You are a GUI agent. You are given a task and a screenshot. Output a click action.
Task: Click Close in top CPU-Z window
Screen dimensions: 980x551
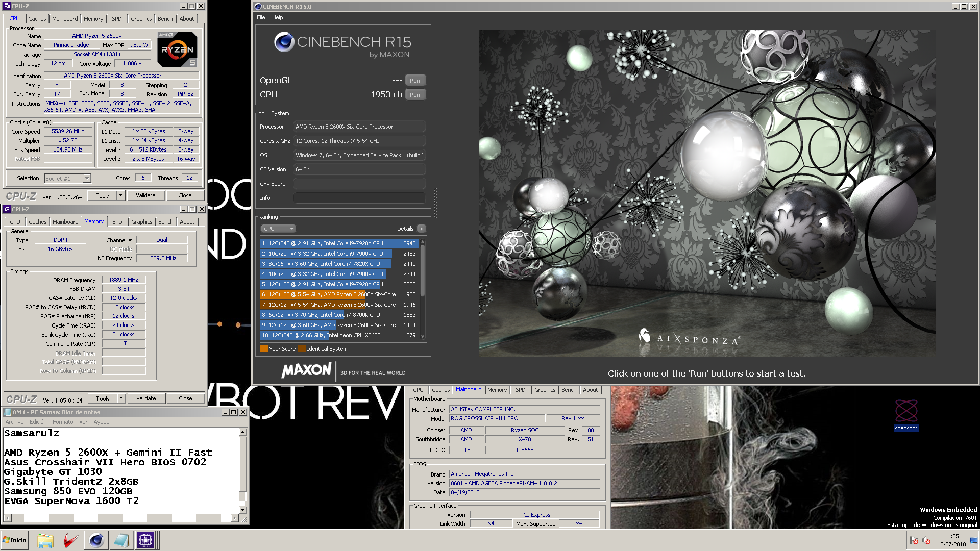[185, 195]
